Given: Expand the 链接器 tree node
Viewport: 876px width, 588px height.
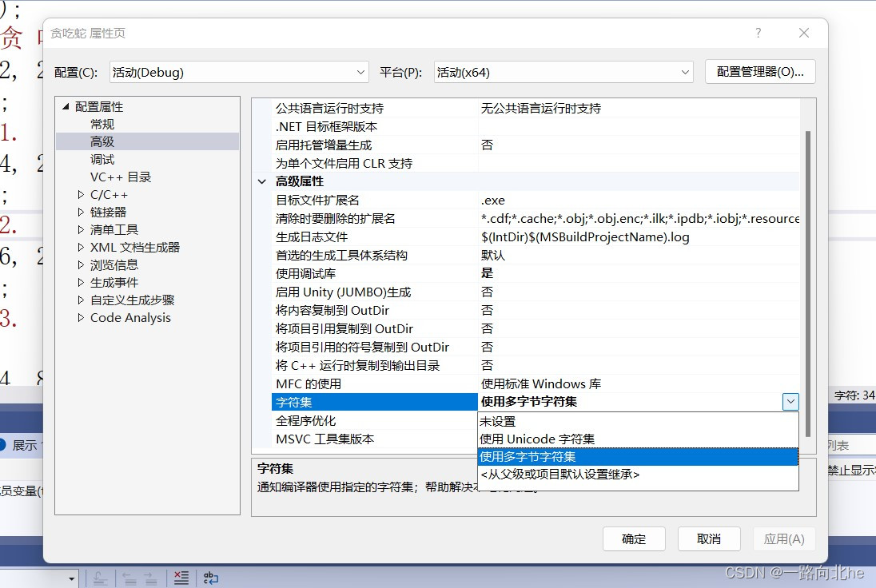Looking at the screenshot, I should (81, 213).
